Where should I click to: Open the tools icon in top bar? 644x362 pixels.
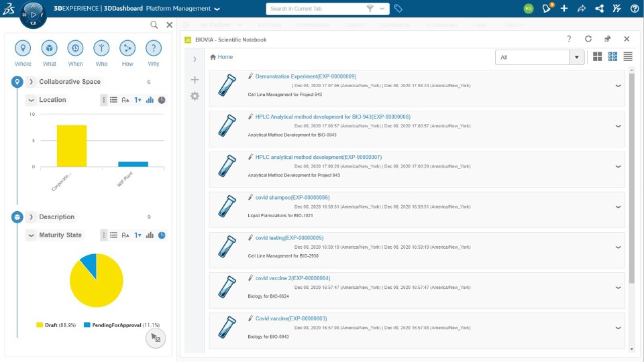click(617, 9)
